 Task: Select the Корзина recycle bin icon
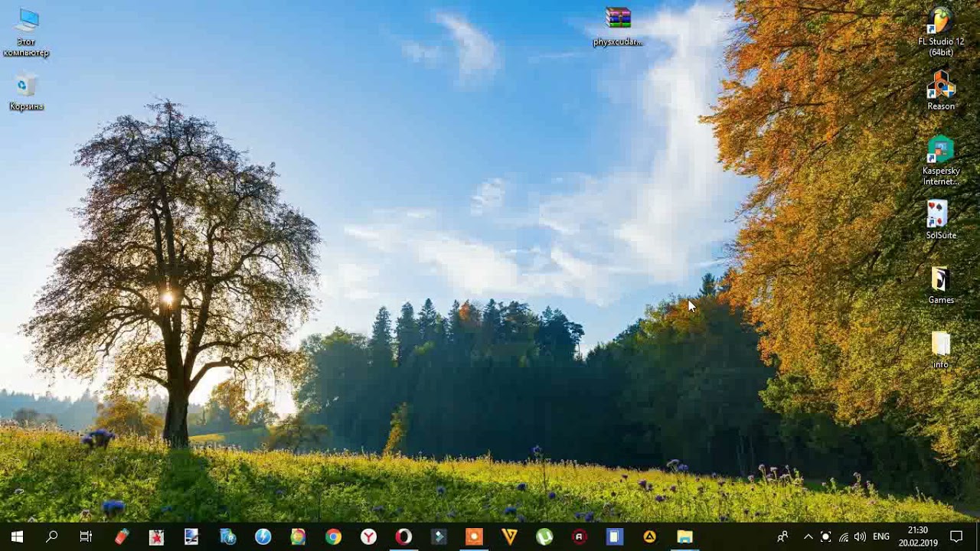(26, 92)
